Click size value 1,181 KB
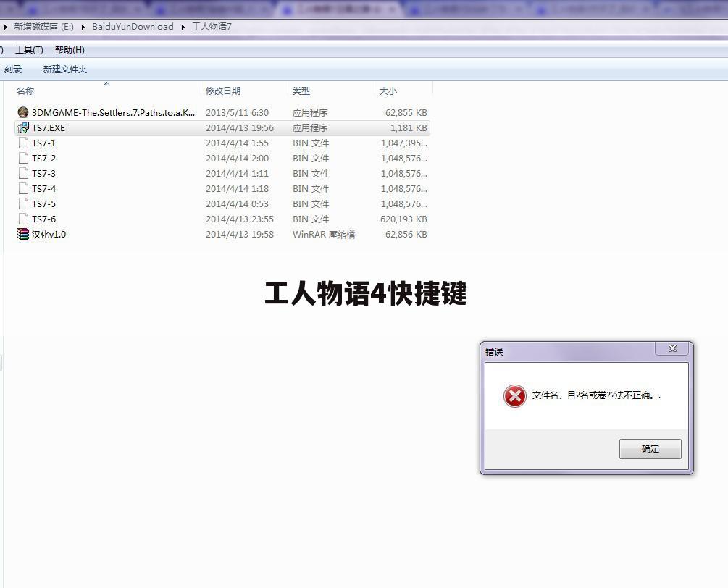The height and width of the screenshot is (588, 728). click(409, 127)
